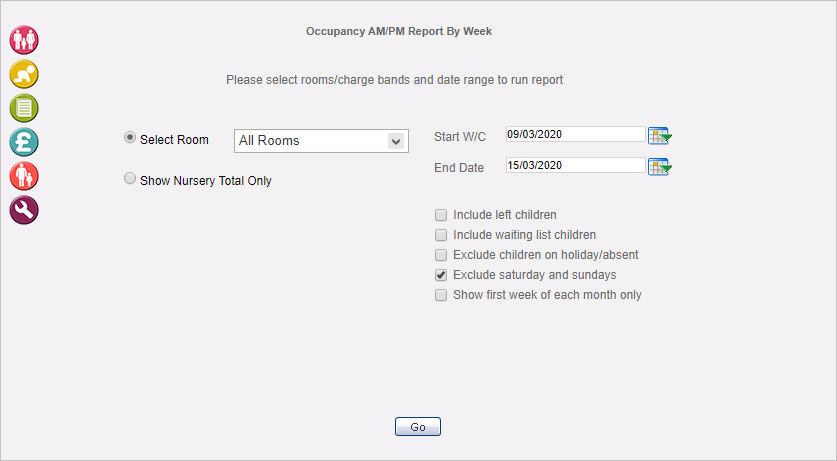Click the Start W/C date field

[x=575, y=134]
